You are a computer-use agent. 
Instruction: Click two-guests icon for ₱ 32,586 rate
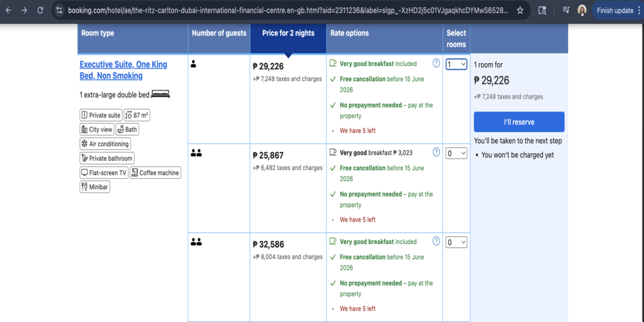point(196,242)
